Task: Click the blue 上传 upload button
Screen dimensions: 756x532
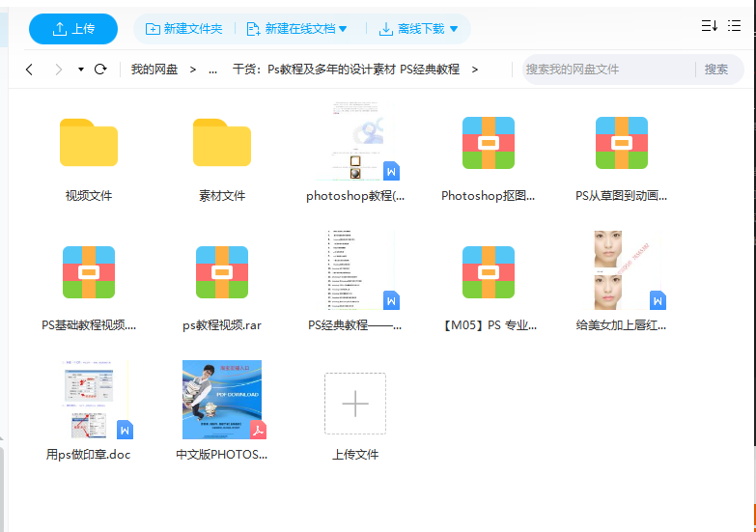Action: pos(73,29)
